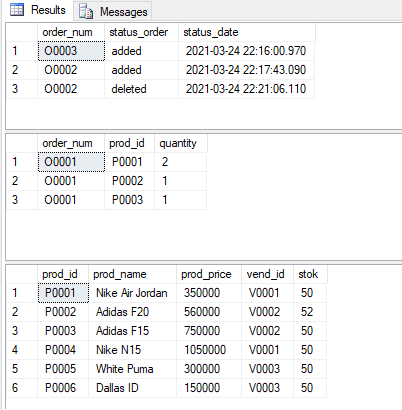Open the Messages tab
Viewport: 402px width, 410px height.
[113, 12]
